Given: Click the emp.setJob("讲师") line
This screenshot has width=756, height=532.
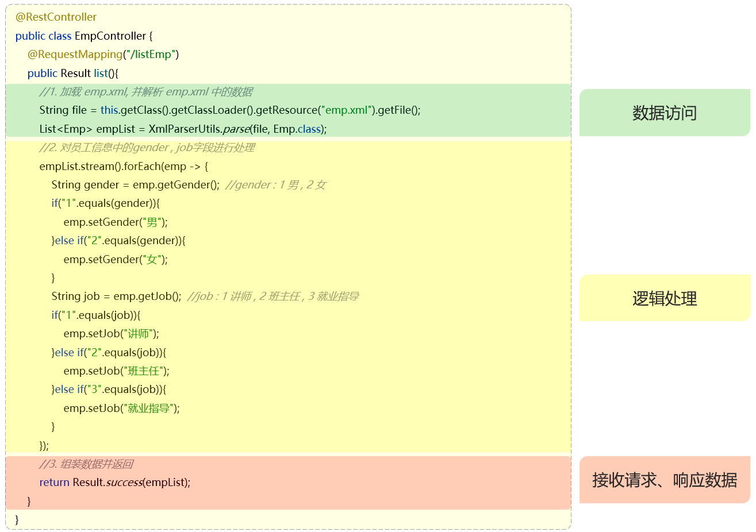Looking at the screenshot, I should [x=111, y=333].
